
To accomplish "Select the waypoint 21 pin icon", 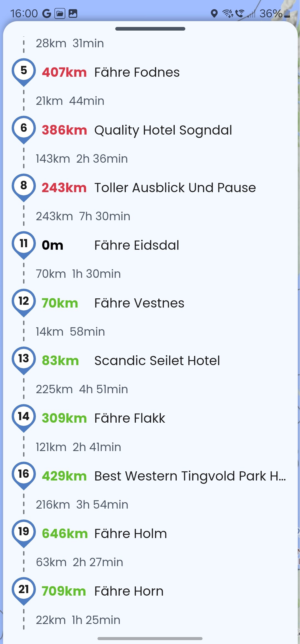I will coord(24,590).
